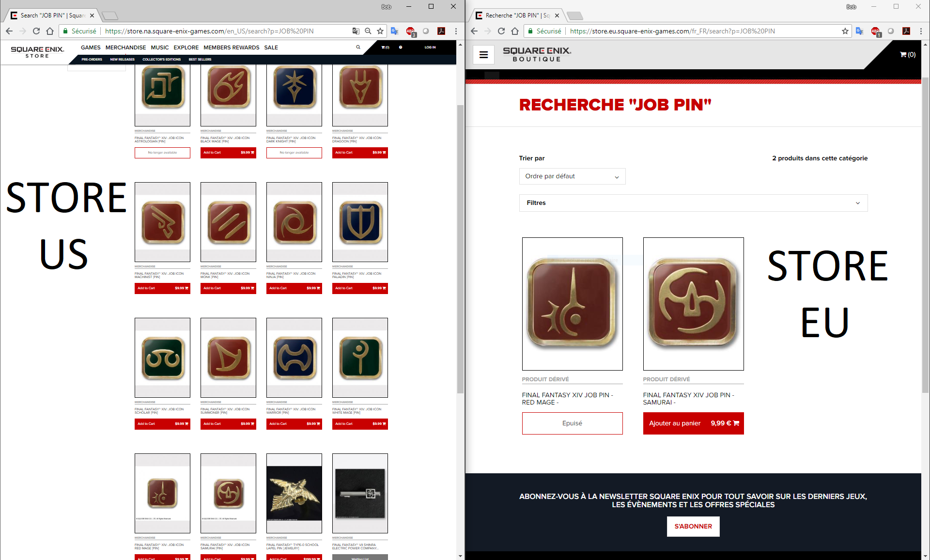The image size is (930, 560).
Task: Reload the EU store browser page
Action: [501, 31]
